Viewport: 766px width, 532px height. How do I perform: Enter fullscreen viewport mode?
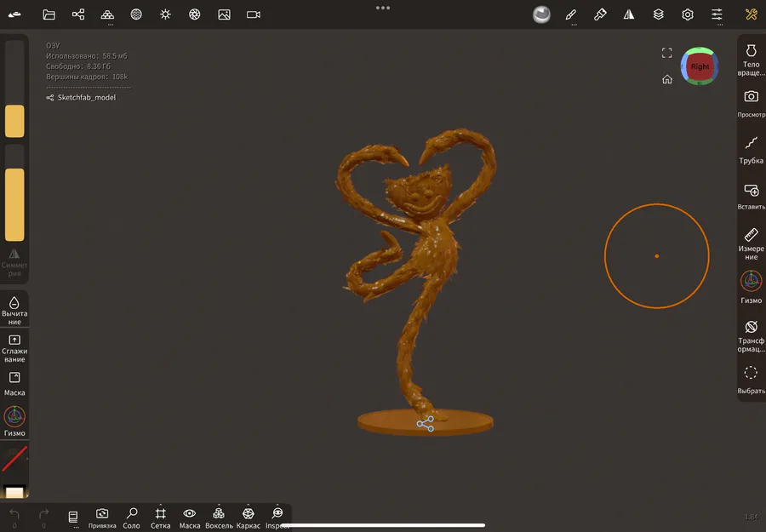coord(666,53)
